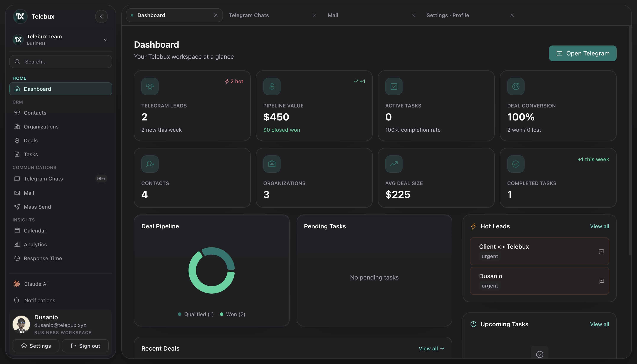Close the Mail tab
Viewport: 637px width, 364px height.
click(413, 15)
